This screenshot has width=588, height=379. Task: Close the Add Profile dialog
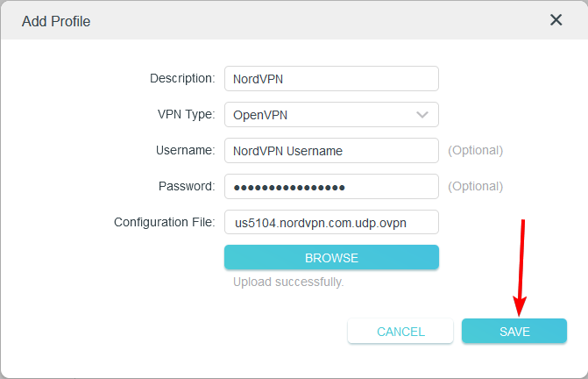click(x=556, y=20)
